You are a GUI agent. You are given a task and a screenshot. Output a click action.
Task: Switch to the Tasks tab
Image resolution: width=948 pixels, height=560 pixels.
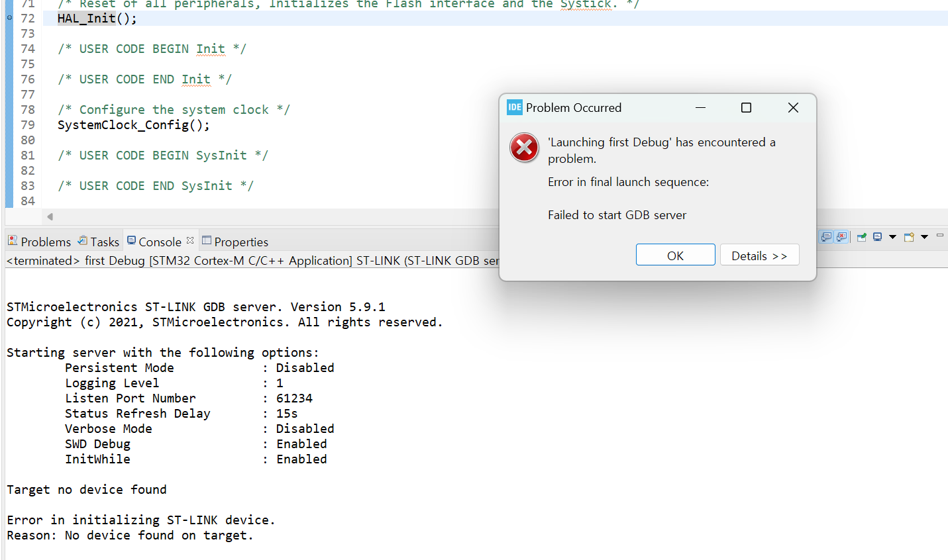coord(98,242)
